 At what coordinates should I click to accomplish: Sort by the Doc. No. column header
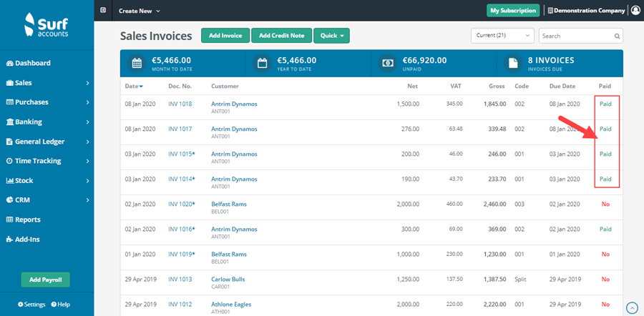click(180, 87)
